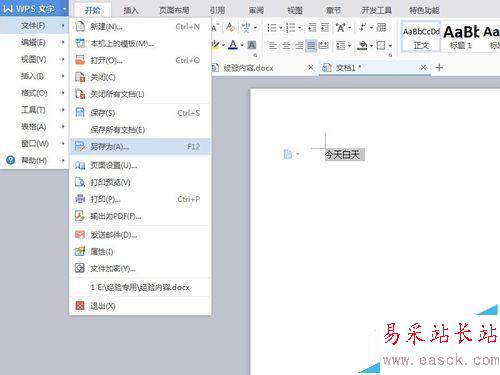This screenshot has height=375, width=500.
Task: Click the shading paint bucket icon
Action: (x=362, y=45)
